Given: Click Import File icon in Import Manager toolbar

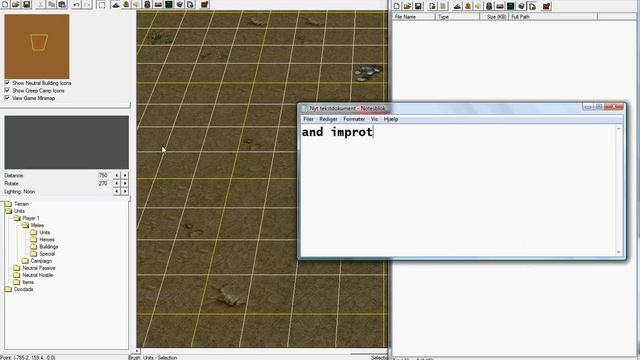Looking at the screenshot, I should (432, 6).
